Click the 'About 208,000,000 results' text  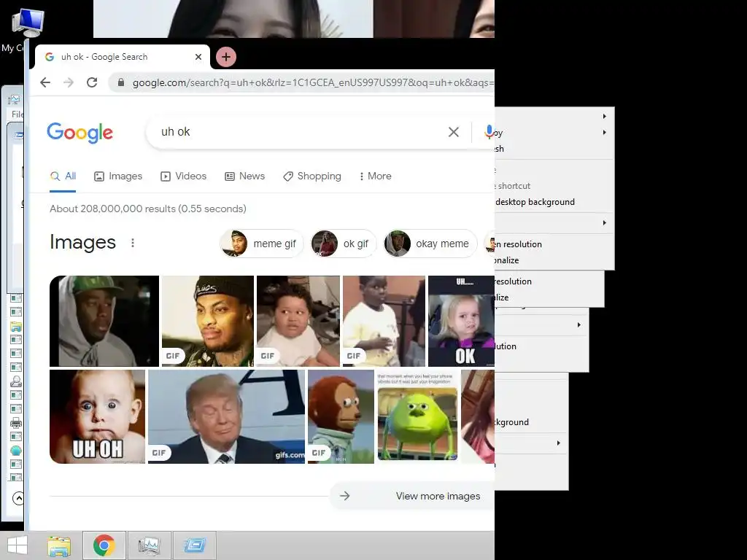click(147, 209)
